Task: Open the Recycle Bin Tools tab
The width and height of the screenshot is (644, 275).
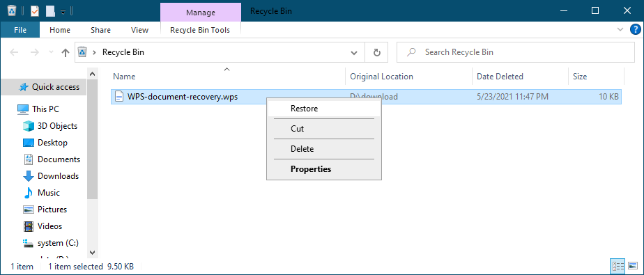Action: 200,30
